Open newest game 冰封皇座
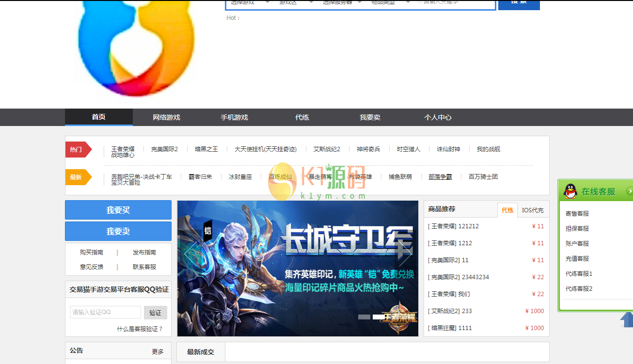 click(x=240, y=177)
